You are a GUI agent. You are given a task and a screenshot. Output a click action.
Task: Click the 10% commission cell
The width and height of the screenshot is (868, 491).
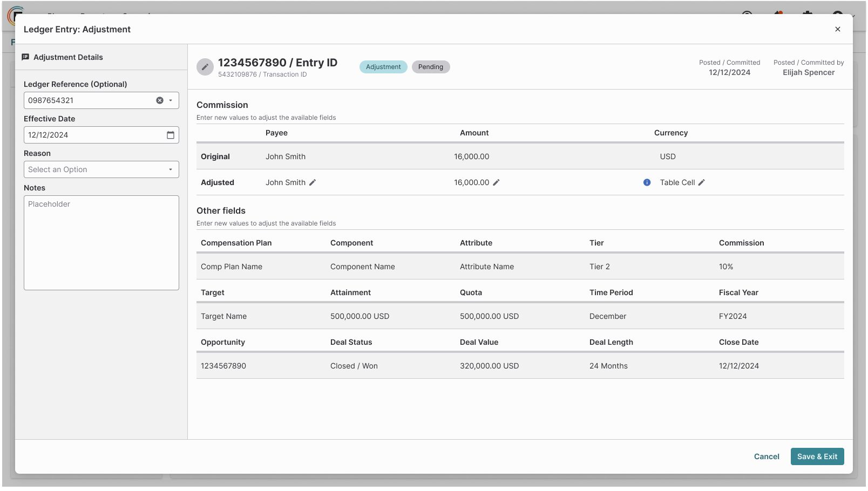tap(726, 267)
